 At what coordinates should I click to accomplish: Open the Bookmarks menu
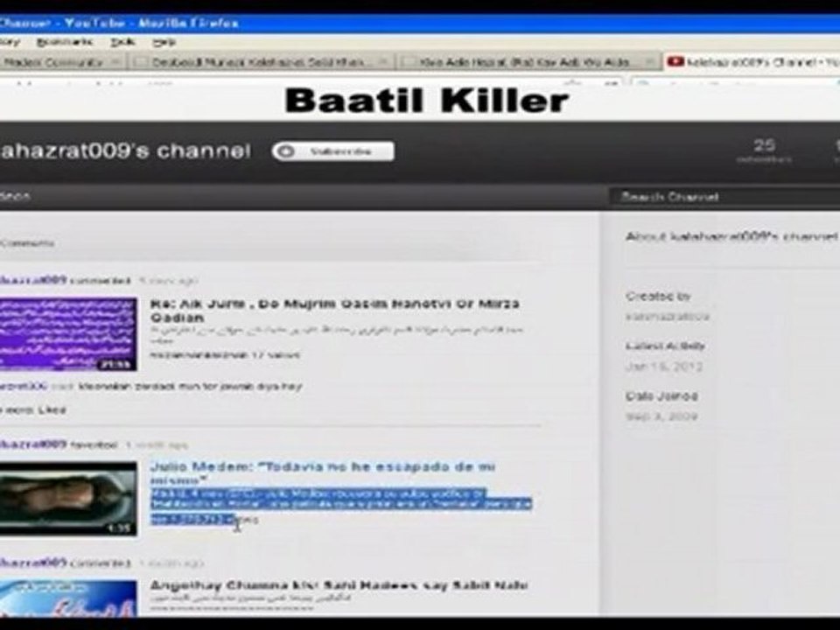tap(64, 42)
